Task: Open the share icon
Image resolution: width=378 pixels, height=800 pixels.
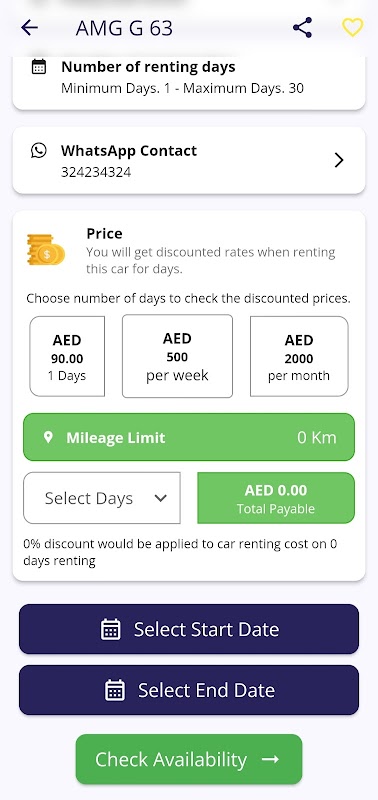Action: (x=303, y=28)
